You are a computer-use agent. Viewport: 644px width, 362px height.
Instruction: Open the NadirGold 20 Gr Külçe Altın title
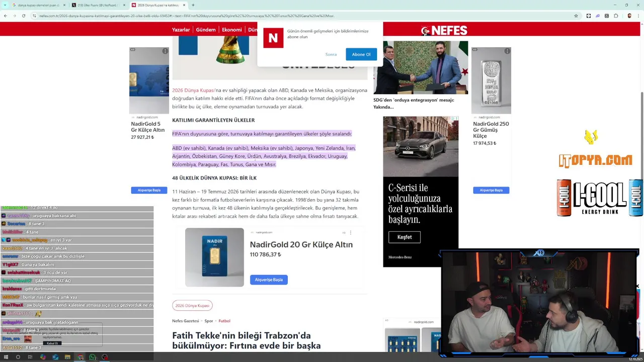[301, 244]
